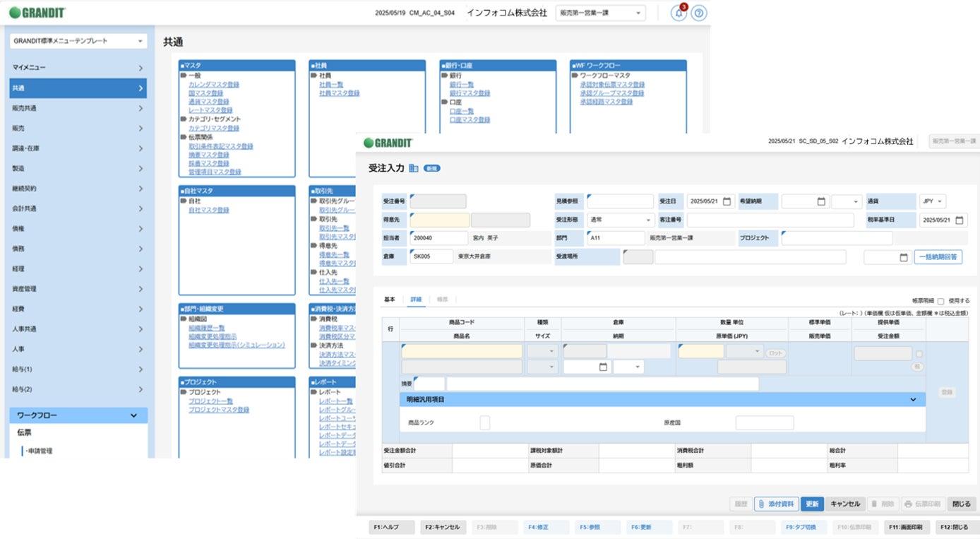
Task: Enable the 帳票明細 使用する checkbox
Action: pyautogui.click(x=940, y=301)
